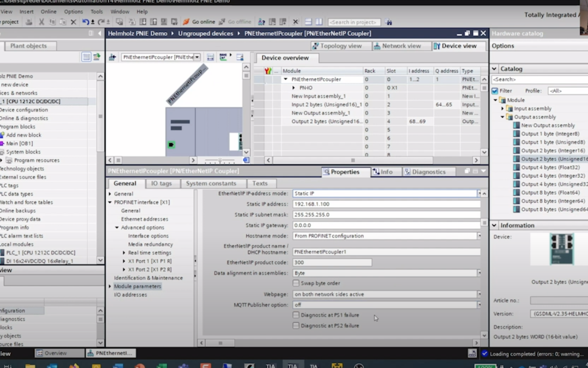Collapse the Output assembly catalog folder
This screenshot has width=588, height=368.
(x=503, y=117)
